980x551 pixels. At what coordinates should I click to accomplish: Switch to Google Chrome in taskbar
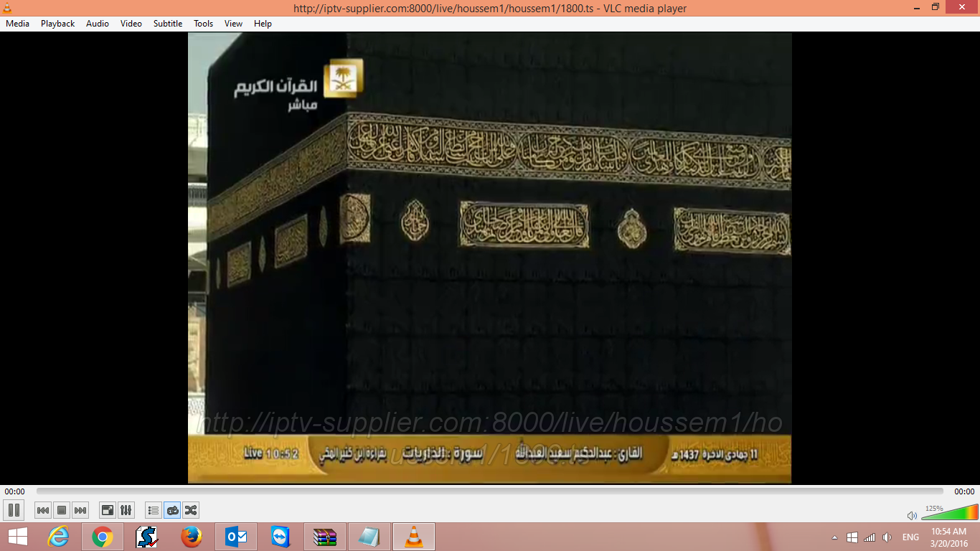(x=103, y=537)
